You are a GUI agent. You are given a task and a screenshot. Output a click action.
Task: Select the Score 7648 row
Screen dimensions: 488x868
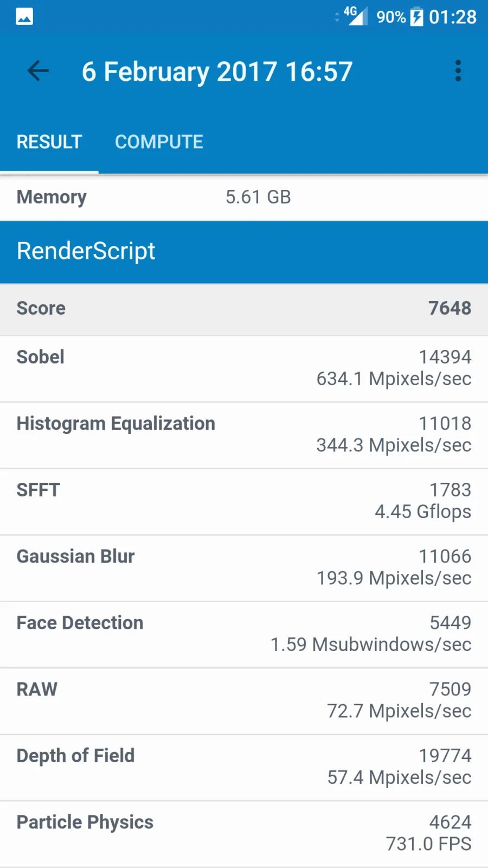[244, 309]
